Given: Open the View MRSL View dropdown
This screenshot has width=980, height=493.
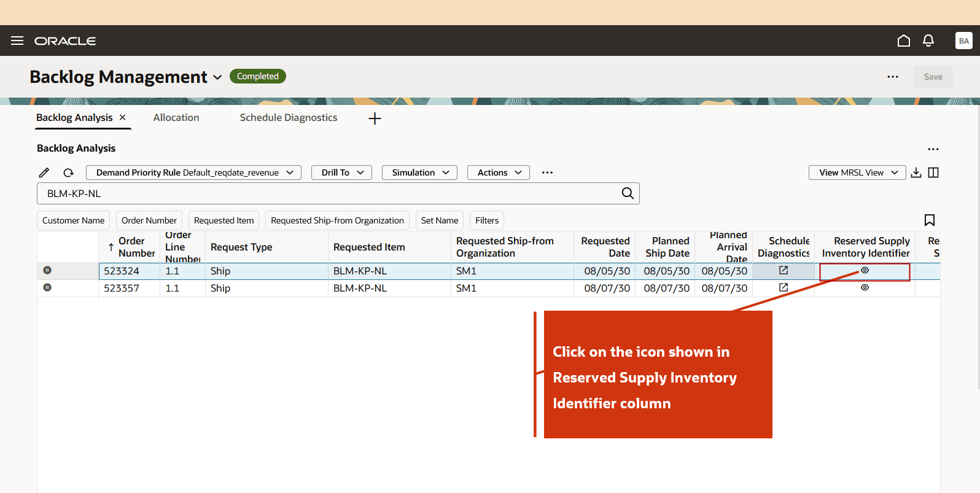Looking at the screenshot, I should [857, 173].
